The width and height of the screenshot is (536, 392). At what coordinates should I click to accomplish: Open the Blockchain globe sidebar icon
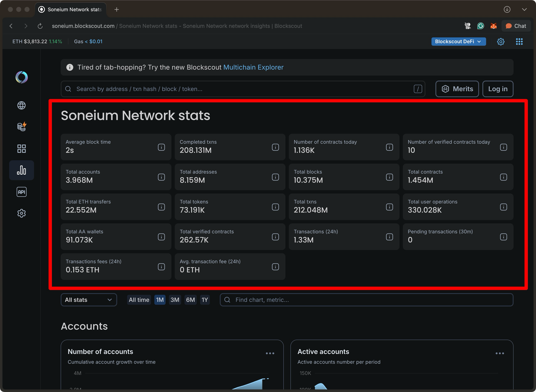point(21,105)
